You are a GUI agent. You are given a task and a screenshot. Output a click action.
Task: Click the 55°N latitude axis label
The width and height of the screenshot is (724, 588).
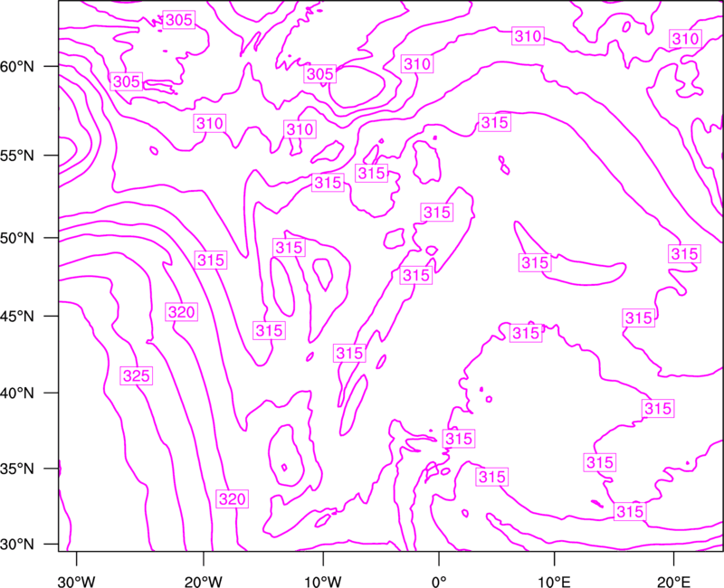click(17, 155)
